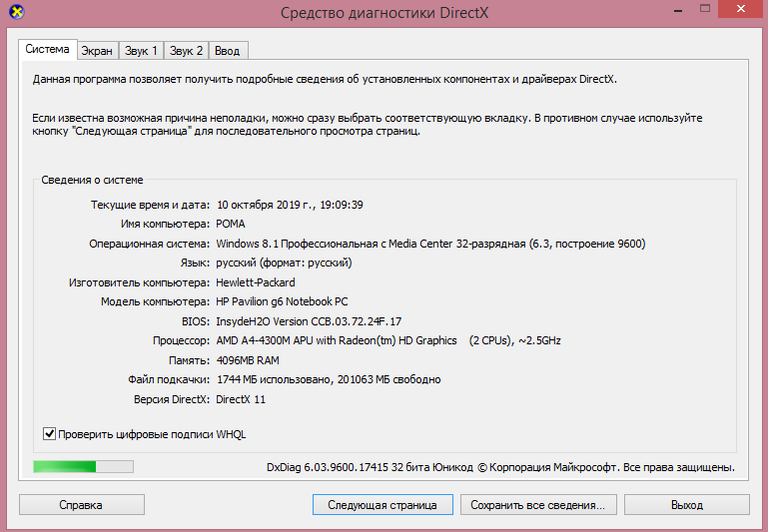The image size is (768, 532).
Task: Click the 'Процессор:' field label
Action: (x=181, y=340)
